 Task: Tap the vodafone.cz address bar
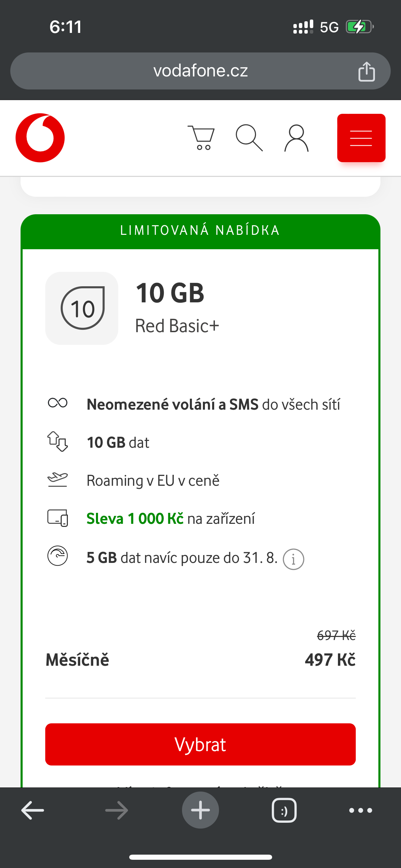click(x=200, y=71)
